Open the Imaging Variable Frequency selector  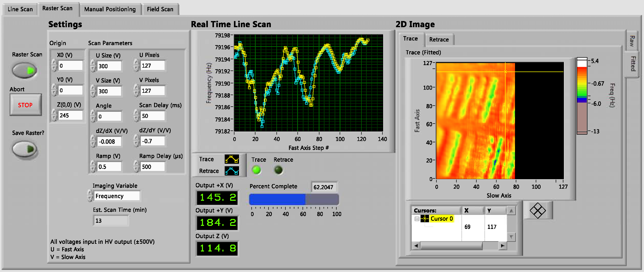point(117,196)
